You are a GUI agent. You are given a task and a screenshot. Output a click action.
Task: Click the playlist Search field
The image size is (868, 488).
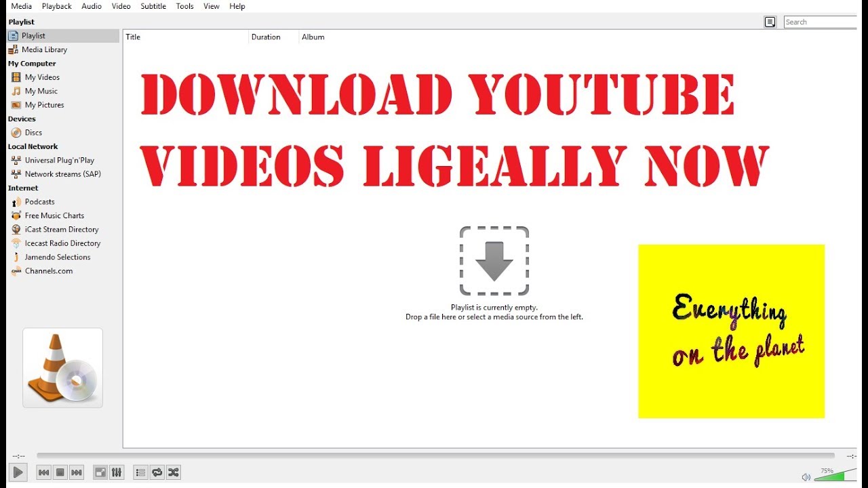point(821,22)
